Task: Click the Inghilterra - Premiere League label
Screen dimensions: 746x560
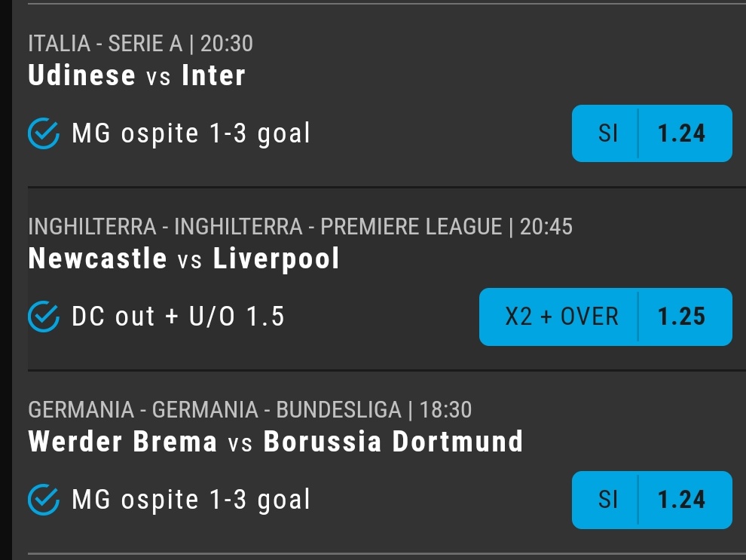Action: pos(265,226)
